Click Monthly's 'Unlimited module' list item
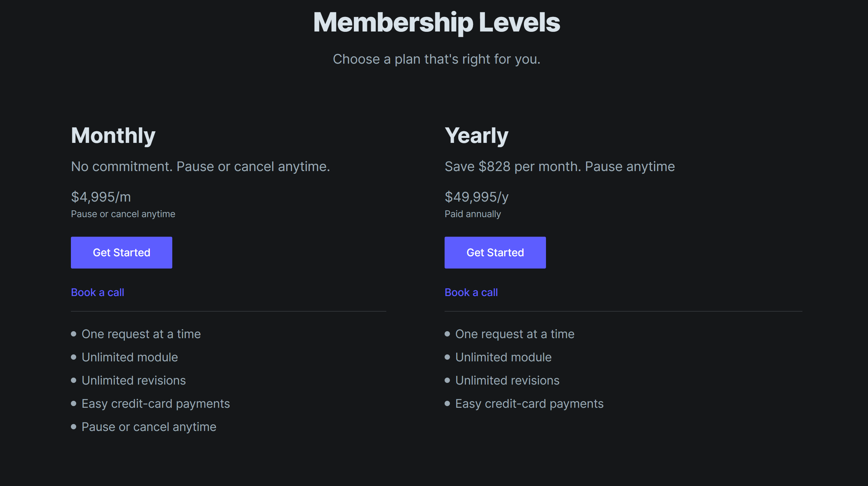 [x=130, y=357]
